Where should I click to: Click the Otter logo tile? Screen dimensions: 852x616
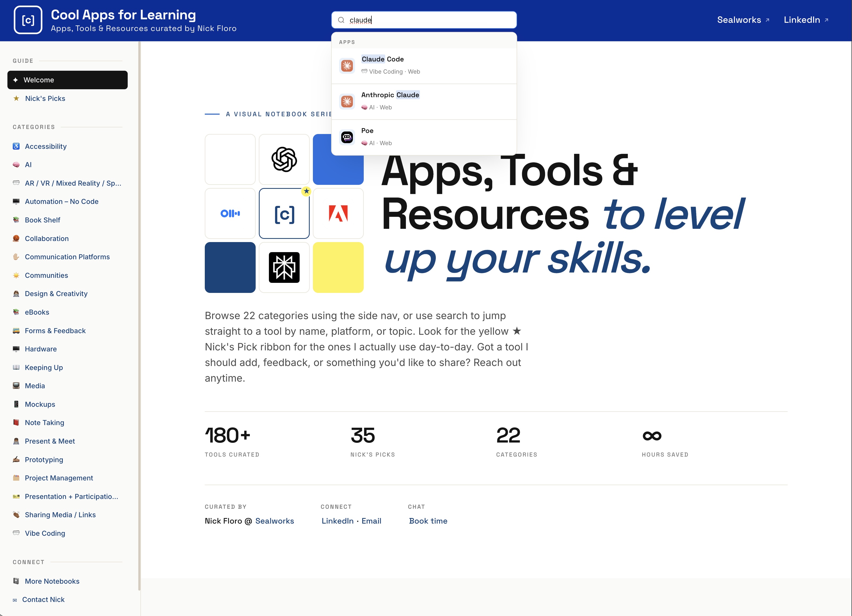click(x=230, y=213)
